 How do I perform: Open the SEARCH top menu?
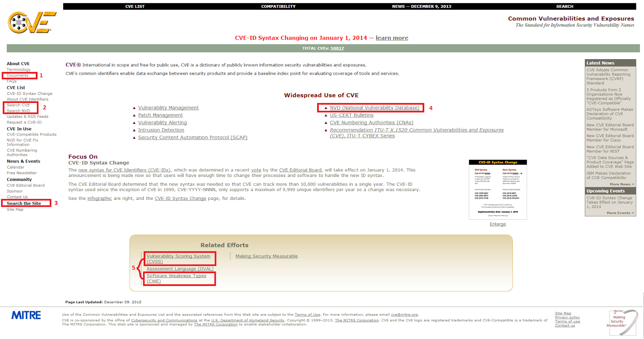click(565, 6)
